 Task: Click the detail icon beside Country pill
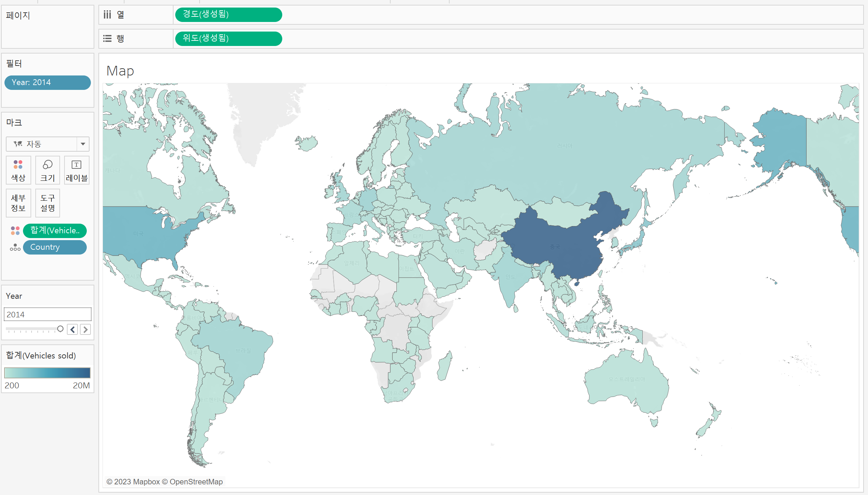tap(15, 247)
